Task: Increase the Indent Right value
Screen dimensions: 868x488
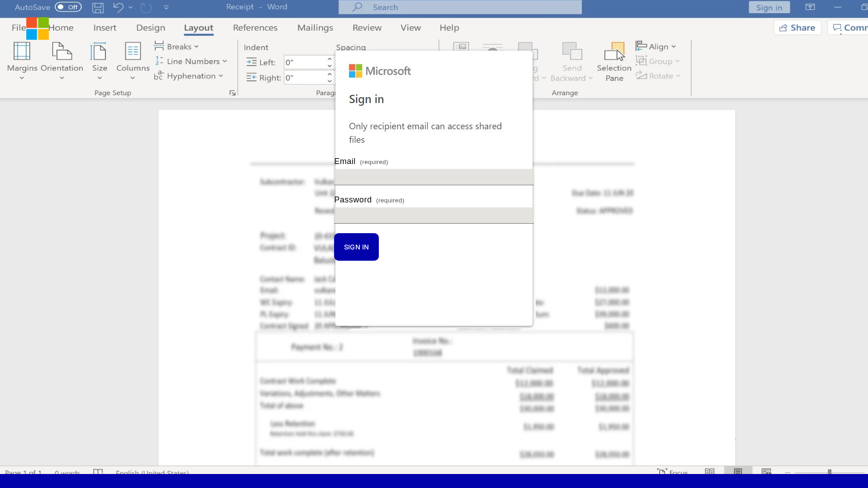Action: pos(330,75)
